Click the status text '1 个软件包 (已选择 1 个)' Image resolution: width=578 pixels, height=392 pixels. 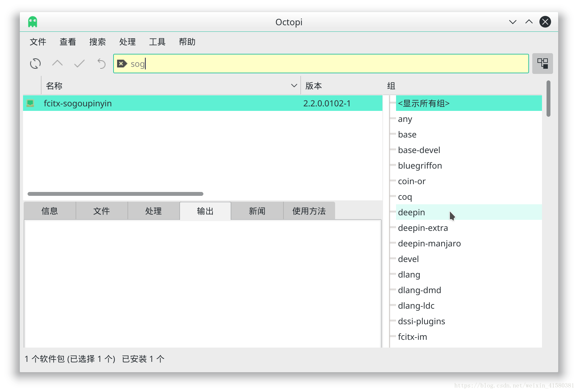[70, 359]
